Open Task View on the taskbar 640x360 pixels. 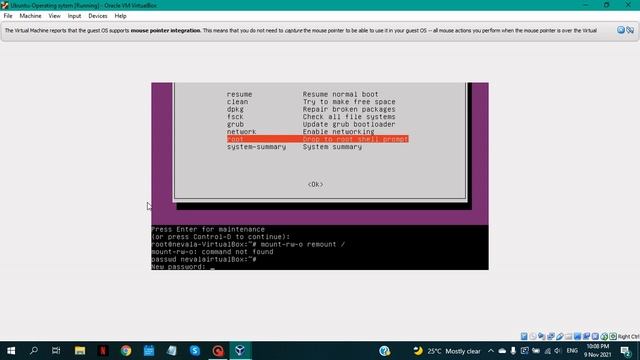[x=56, y=351]
